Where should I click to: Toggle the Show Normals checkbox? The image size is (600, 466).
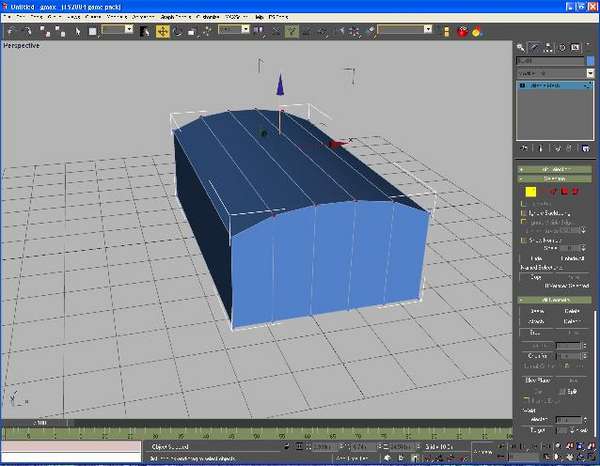click(x=523, y=239)
